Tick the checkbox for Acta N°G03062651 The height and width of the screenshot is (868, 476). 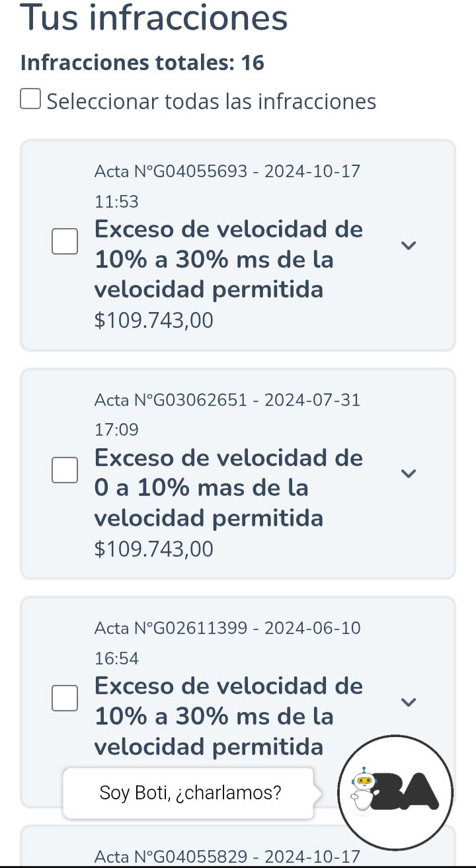(65, 470)
